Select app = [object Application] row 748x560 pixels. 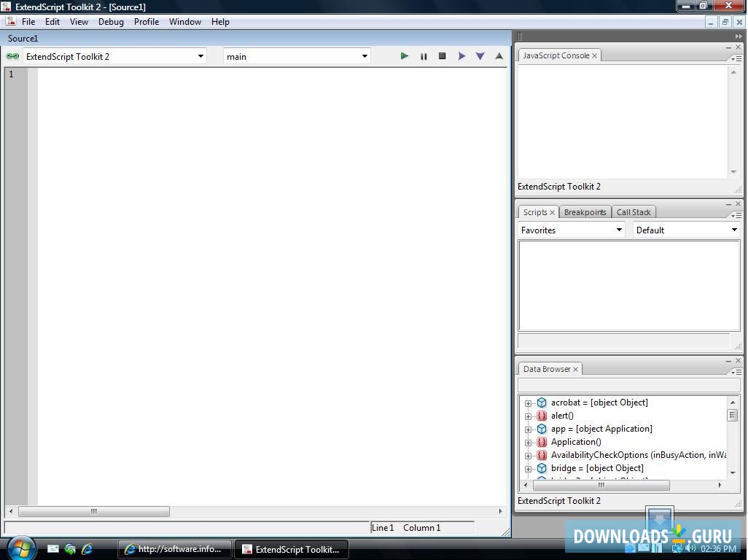(x=601, y=429)
